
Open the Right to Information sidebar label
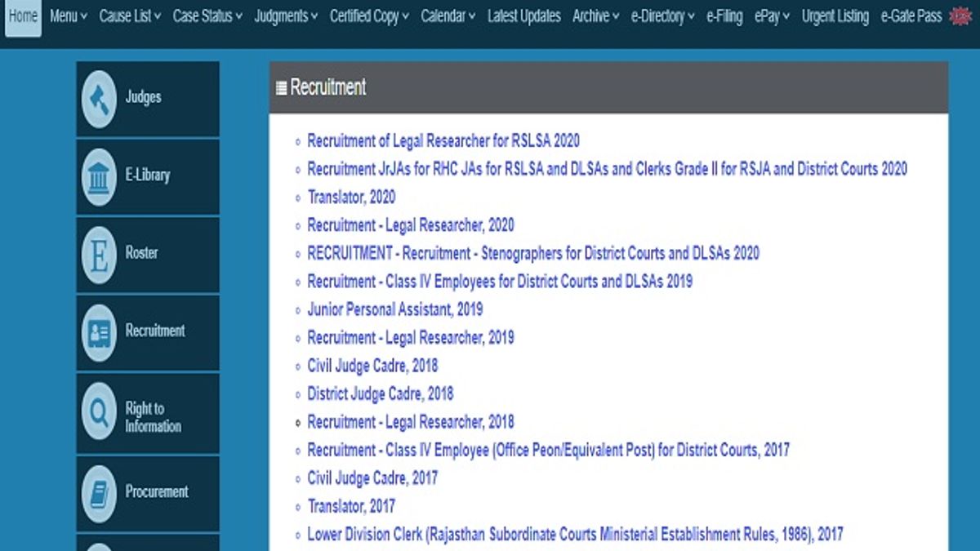tap(153, 417)
